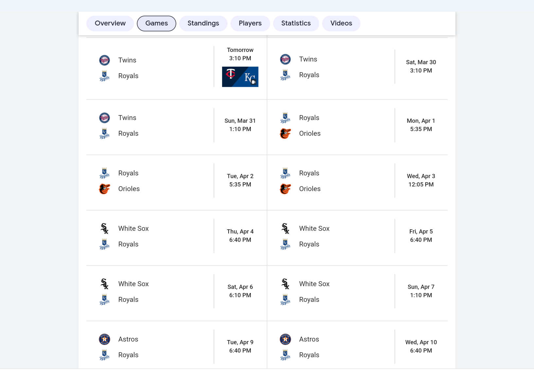
Task: Click the Astros logo in Wed, Apr 10 game
Action: pyautogui.click(x=285, y=339)
